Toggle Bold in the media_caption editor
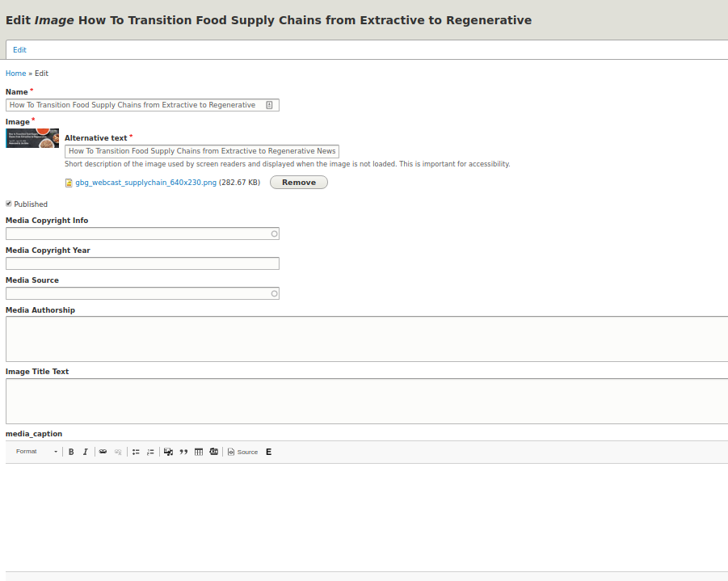Screen dimensions: 728x581 tap(71, 451)
